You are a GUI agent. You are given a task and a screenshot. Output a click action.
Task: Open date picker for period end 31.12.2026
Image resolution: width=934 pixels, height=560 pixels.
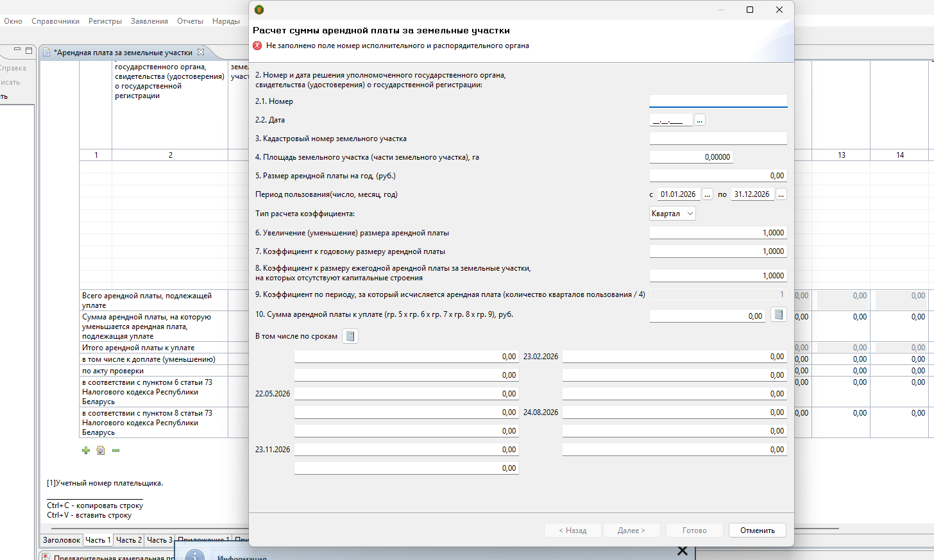coord(781,194)
